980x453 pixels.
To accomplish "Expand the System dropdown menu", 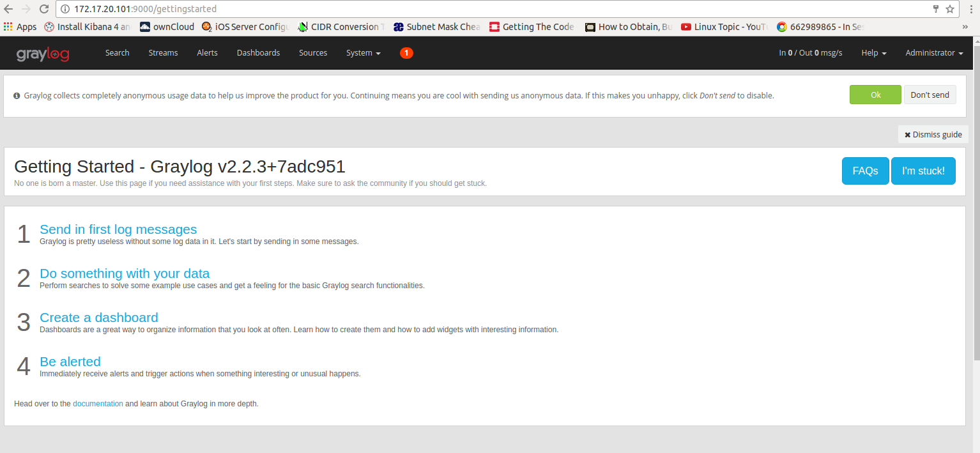I will click(x=364, y=53).
